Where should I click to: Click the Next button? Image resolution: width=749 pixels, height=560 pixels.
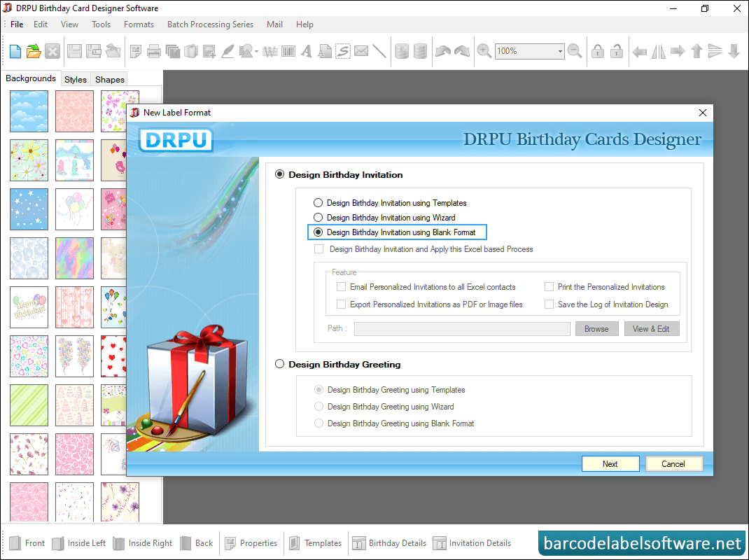tap(610, 464)
